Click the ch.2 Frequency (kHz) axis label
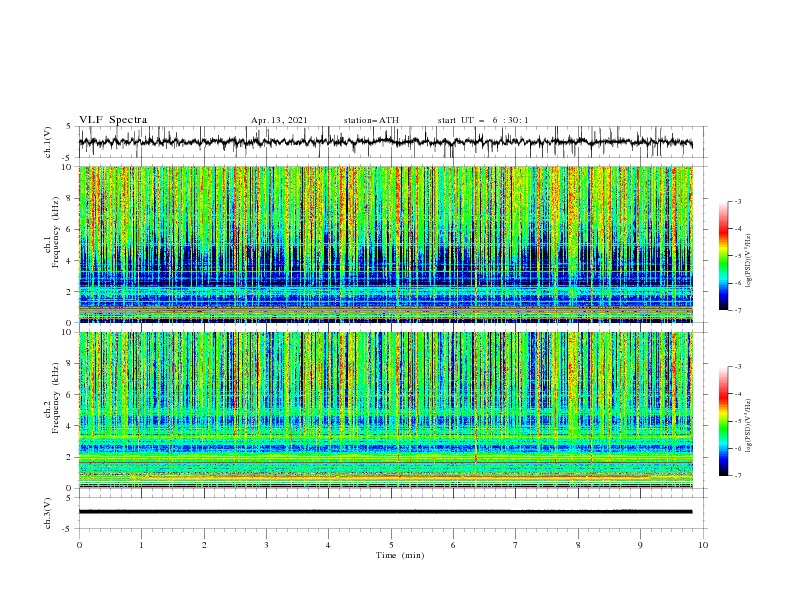This screenshot has height=612, width=792. (52, 398)
